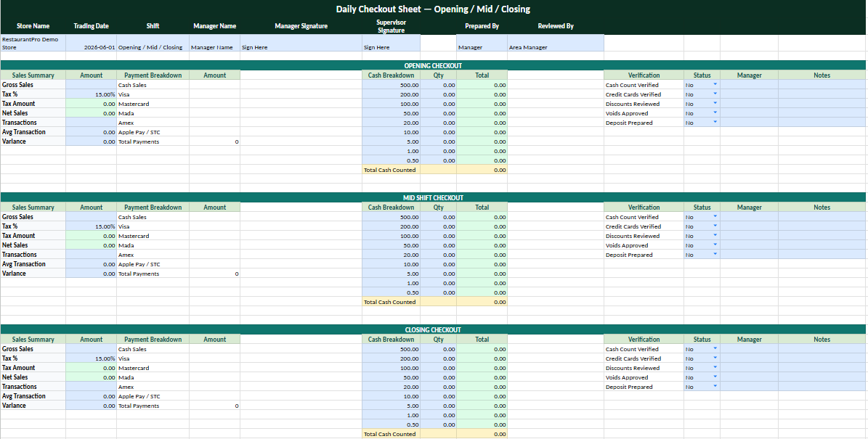Select Opening Tax % 15.00% cell

(x=92, y=94)
